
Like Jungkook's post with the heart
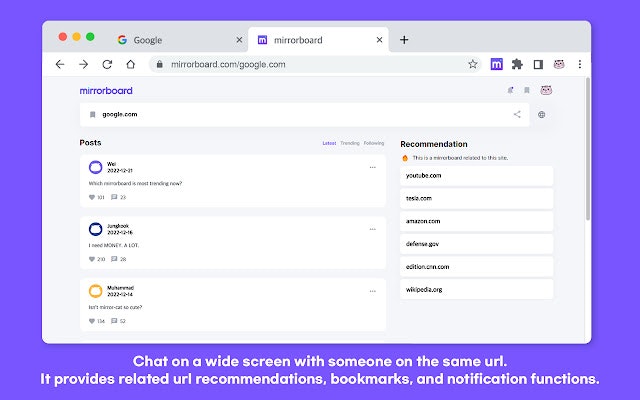(x=92, y=259)
